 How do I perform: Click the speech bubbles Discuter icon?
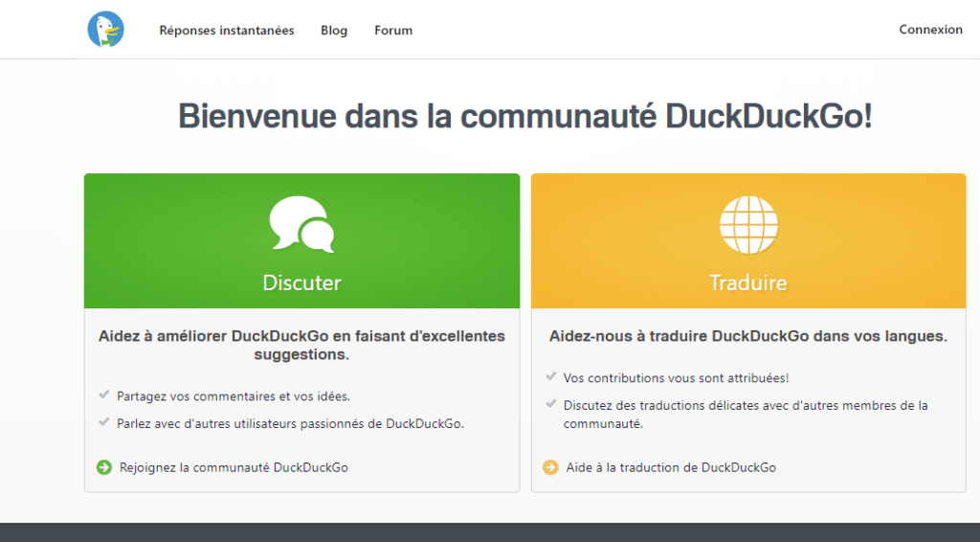[x=301, y=224]
